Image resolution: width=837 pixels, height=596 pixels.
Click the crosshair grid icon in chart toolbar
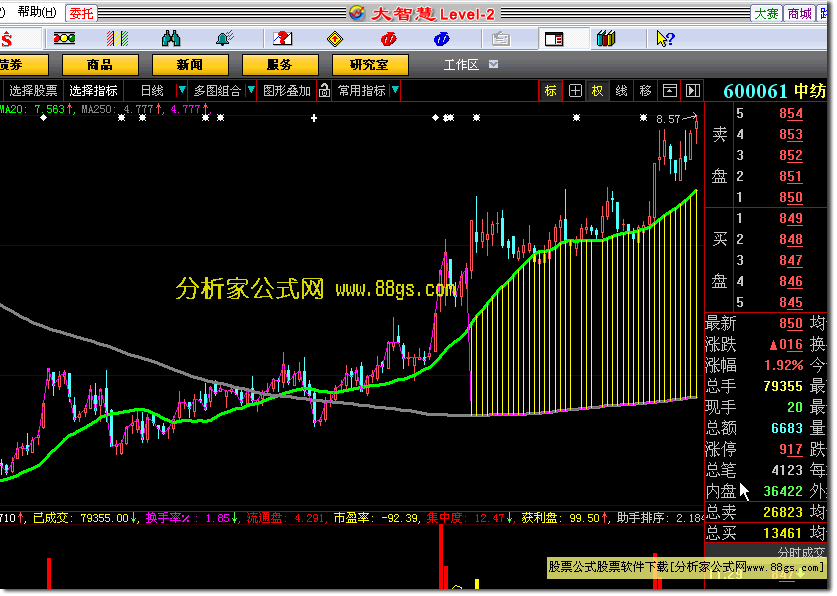[575, 91]
